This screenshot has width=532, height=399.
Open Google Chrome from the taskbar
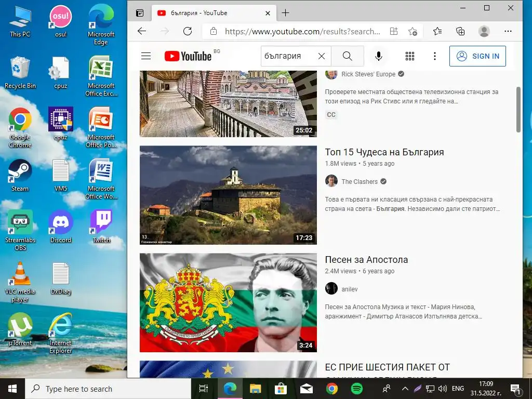(331, 389)
